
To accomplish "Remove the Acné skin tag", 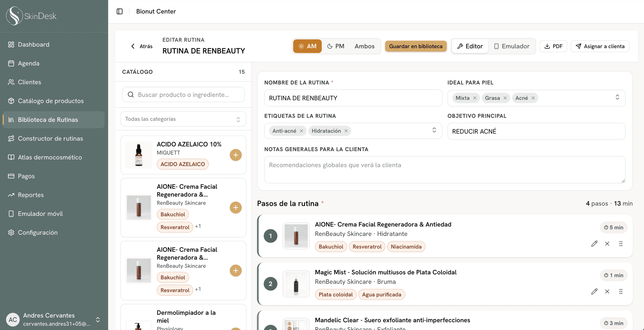I will tap(533, 98).
